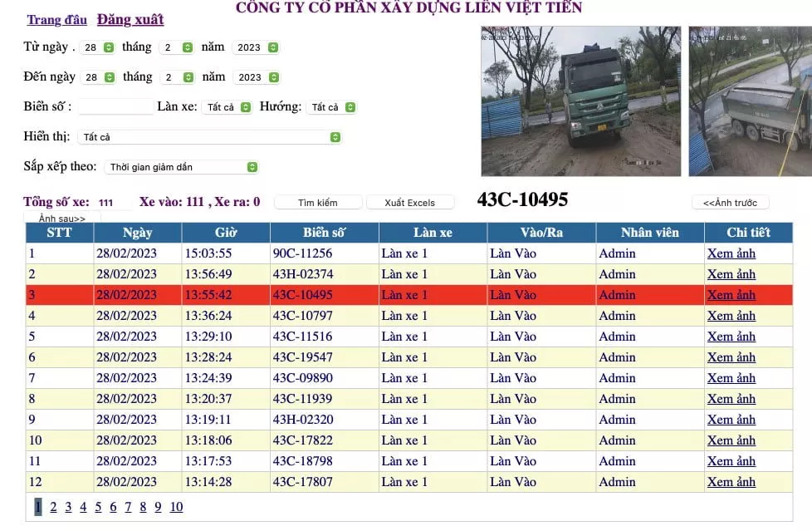Image resolution: width=812 pixels, height=531 pixels.
Task: Go to results page 6
Action: tap(113, 507)
